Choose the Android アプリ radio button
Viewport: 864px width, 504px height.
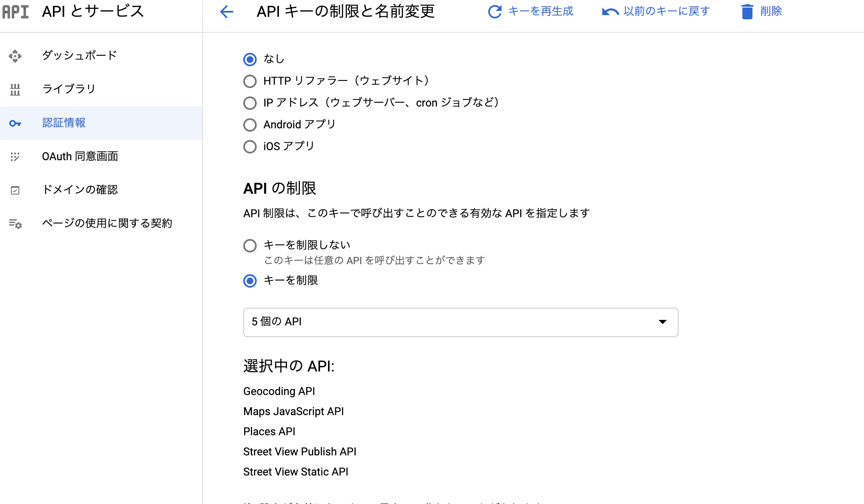coord(250,125)
